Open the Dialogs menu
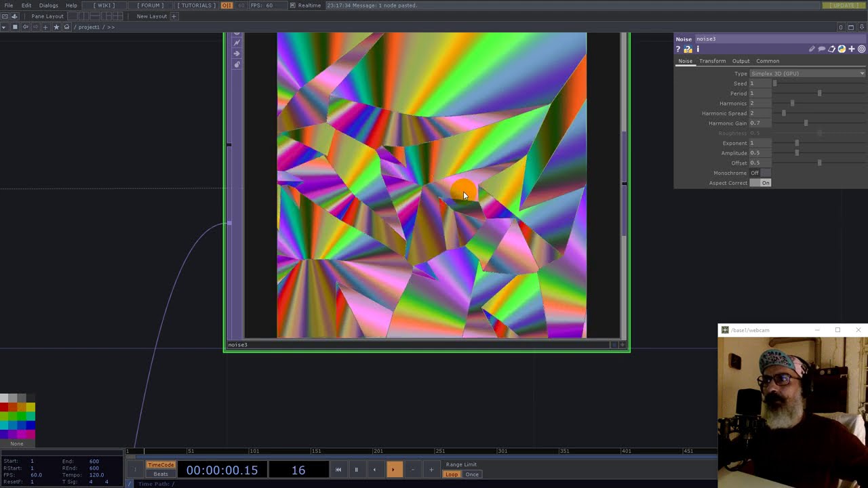Screen dimensions: 868x488 click(48, 5)
